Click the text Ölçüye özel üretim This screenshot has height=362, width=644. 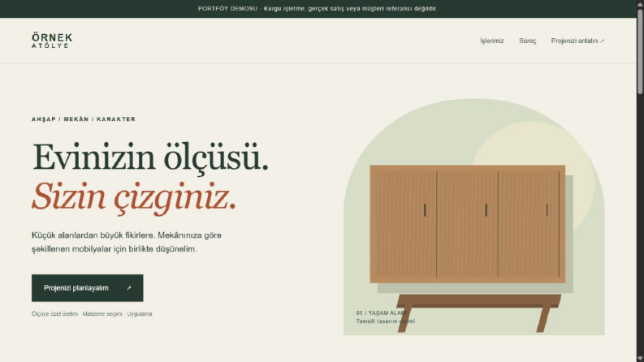[x=54, y=313]
